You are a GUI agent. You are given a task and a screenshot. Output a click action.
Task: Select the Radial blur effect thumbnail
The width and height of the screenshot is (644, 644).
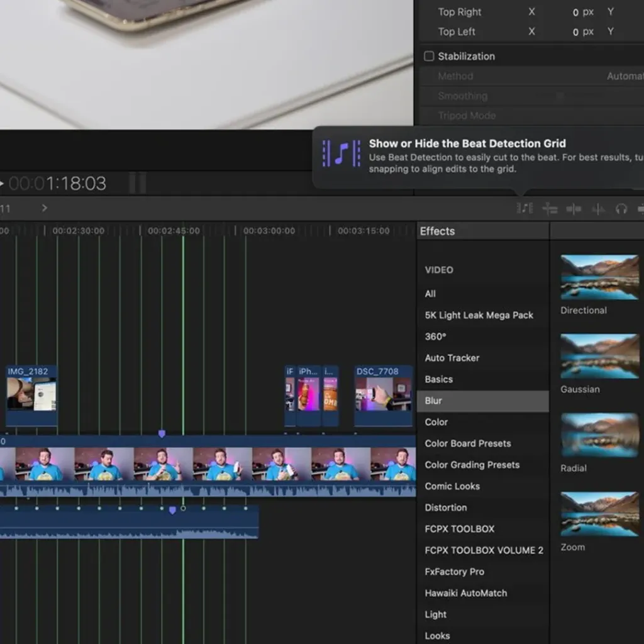click(x=599, y=435)
